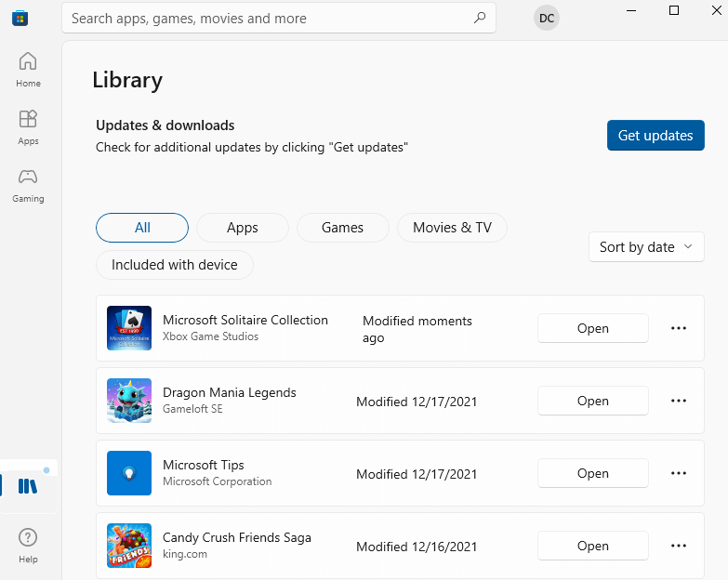Click the Microsoft Store logo icon
Screen dimensions: 728x580
coord(20,18)
